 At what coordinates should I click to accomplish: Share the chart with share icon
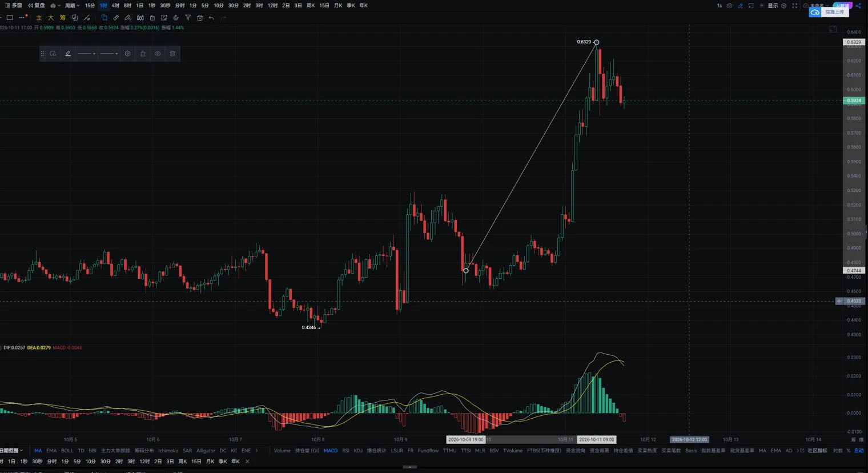(858, 6)
